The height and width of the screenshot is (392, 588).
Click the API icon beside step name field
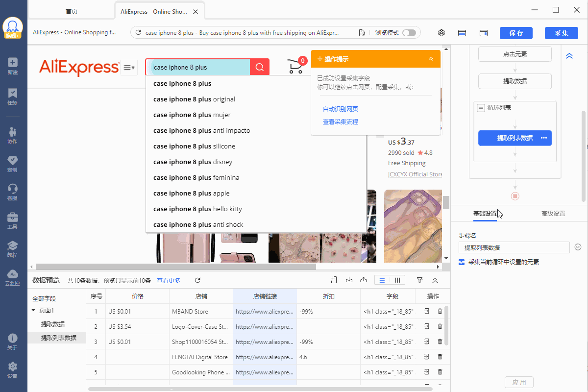pos(578,247)
